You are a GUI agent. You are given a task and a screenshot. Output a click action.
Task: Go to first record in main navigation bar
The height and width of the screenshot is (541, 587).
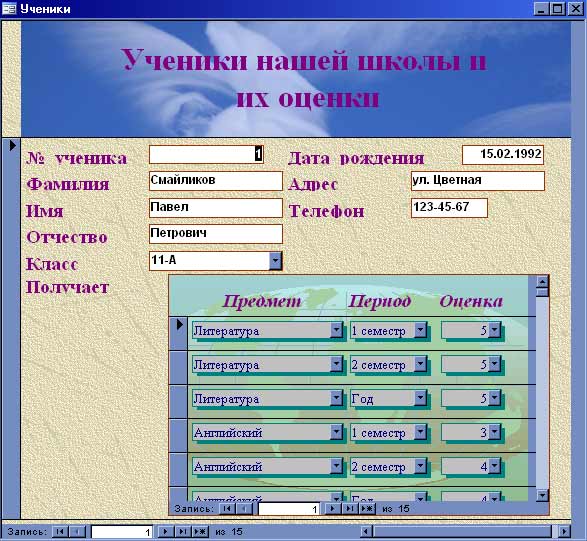click(60, 532)
